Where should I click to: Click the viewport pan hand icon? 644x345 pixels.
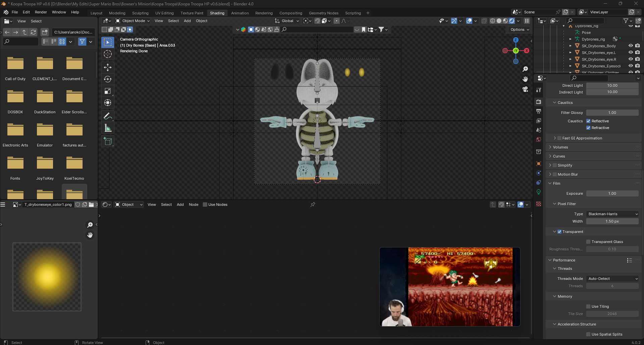tap(525, 79)
